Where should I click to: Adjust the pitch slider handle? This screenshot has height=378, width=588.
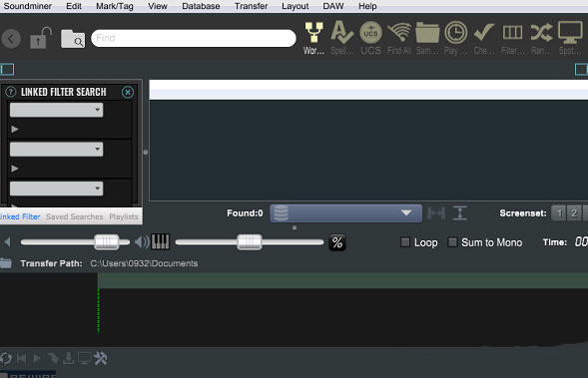pyautogui.click(x=250, y=242)
